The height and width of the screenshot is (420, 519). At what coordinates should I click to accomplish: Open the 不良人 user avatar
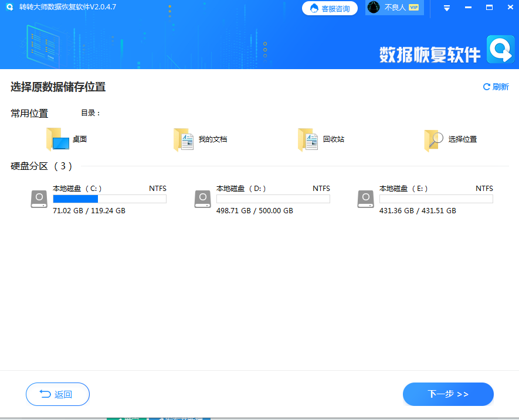(x=374, y=7)
